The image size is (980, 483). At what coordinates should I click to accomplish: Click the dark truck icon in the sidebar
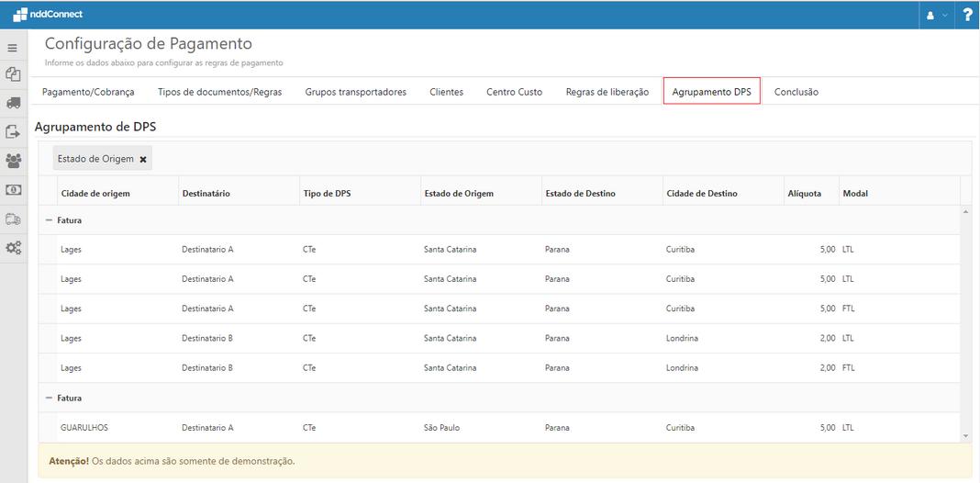coord(13,104)
